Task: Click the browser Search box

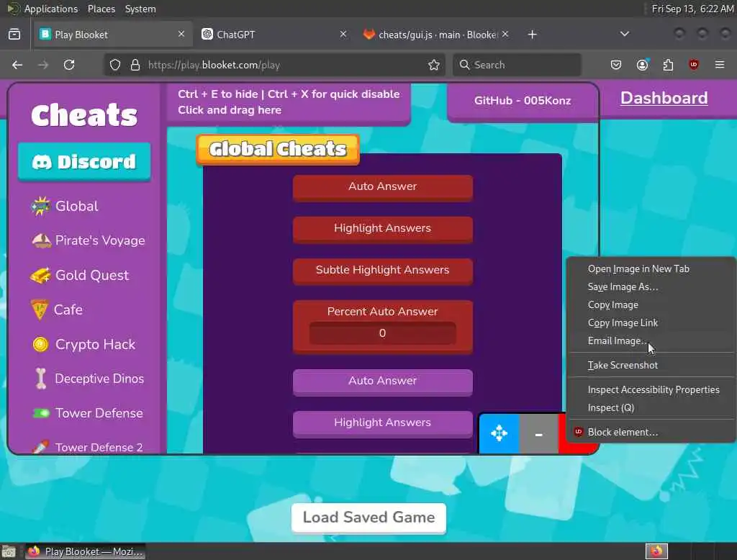Action: (x=517, y=65)
